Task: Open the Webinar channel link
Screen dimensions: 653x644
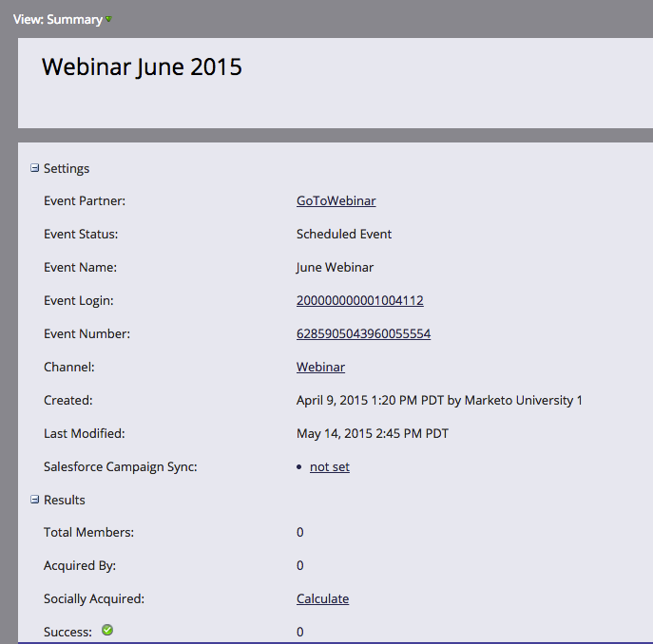Action: (320, 367)
